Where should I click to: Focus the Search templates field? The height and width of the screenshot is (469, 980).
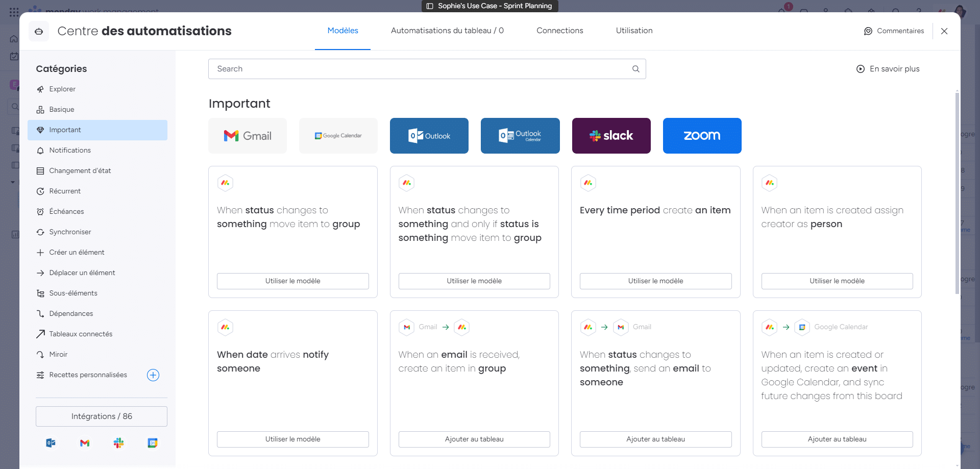(427, 69)
